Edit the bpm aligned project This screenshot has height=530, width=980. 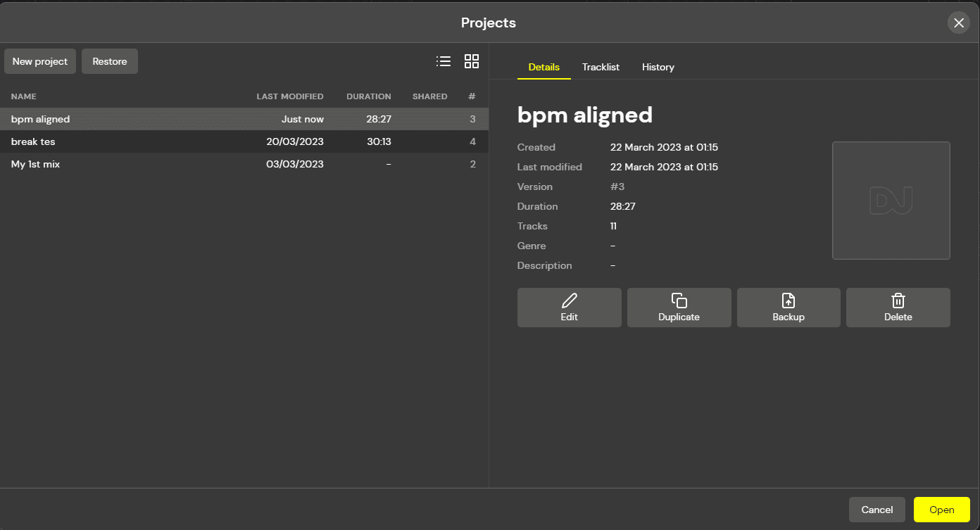(x=570, y=308)
